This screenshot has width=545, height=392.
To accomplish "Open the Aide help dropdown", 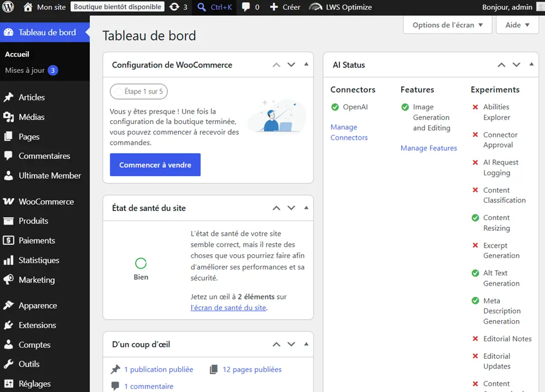I will [517, 25].
